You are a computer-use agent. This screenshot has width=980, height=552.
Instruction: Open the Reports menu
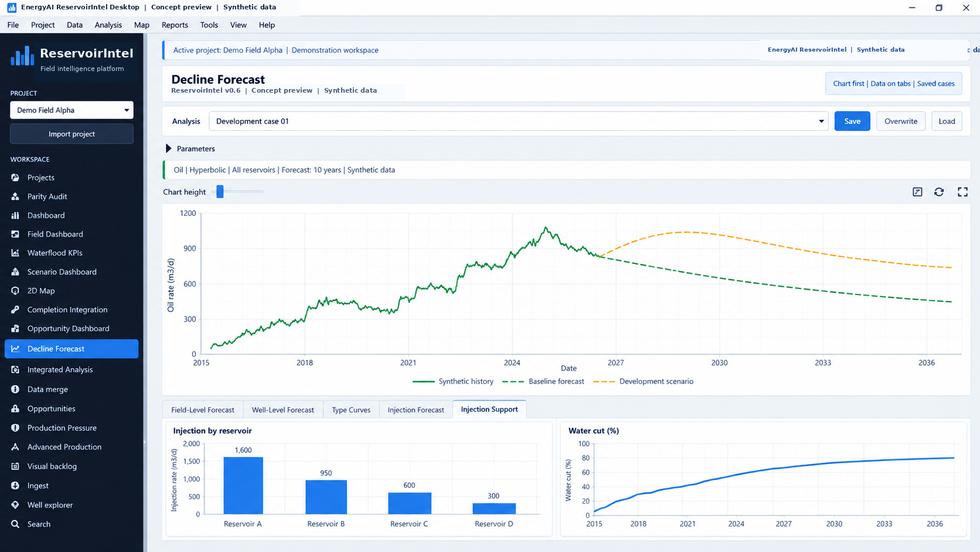pos(175,25)
